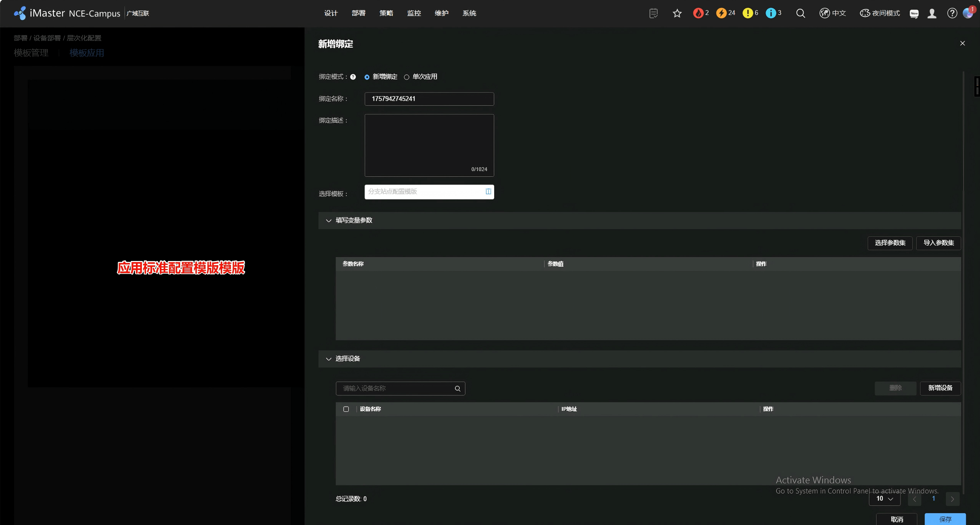Click the critical alarm flame icon
The height and width of the screenshot is (525, 980).
tap(698, 13)
